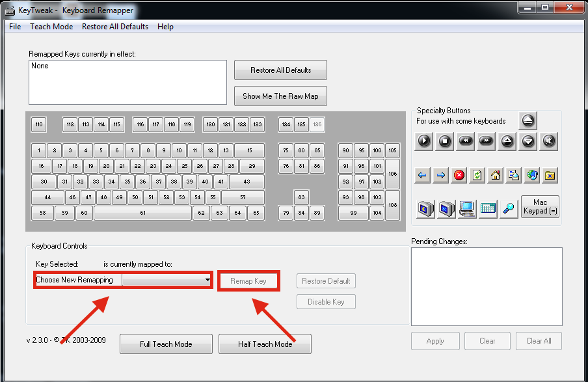Select keyboard key number 112
Viewport: 588px width, 382px height.
(x=70, y=124)
